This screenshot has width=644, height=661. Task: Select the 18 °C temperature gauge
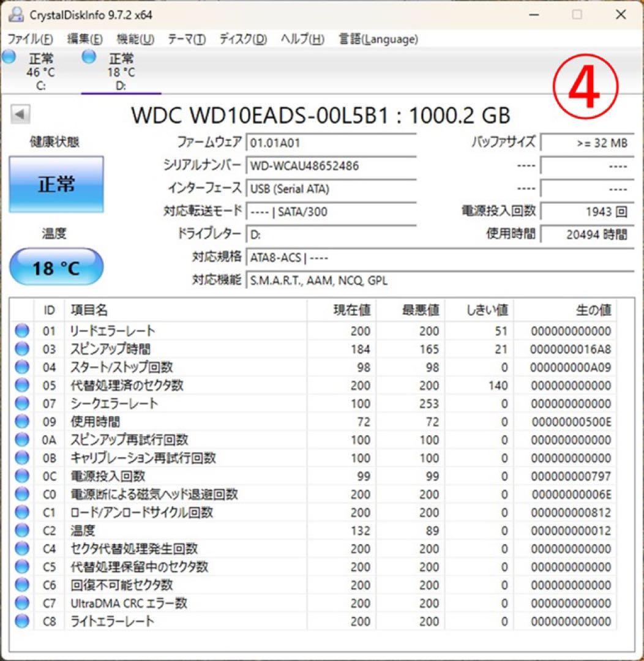pos(56,265)
